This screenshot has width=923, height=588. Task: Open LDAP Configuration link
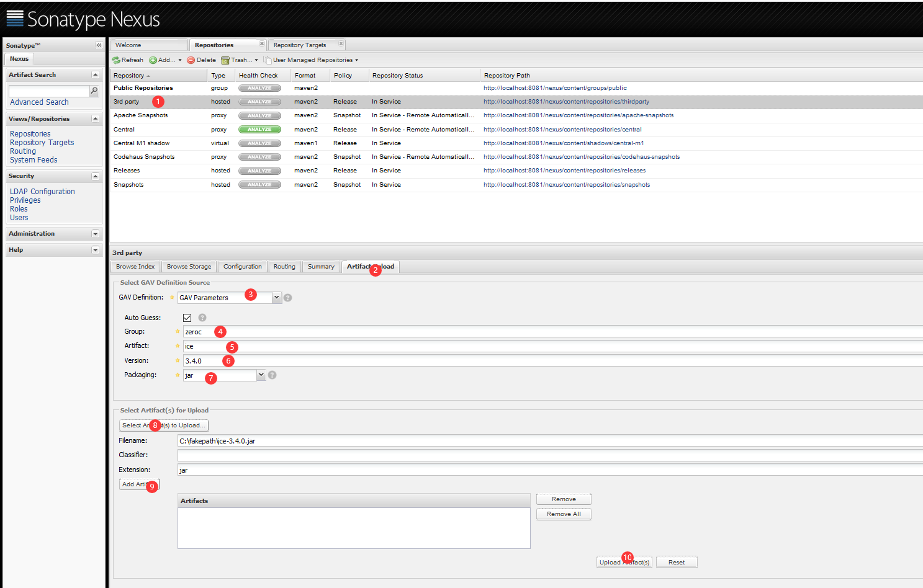pyautogui.click(x=42, y=192)
